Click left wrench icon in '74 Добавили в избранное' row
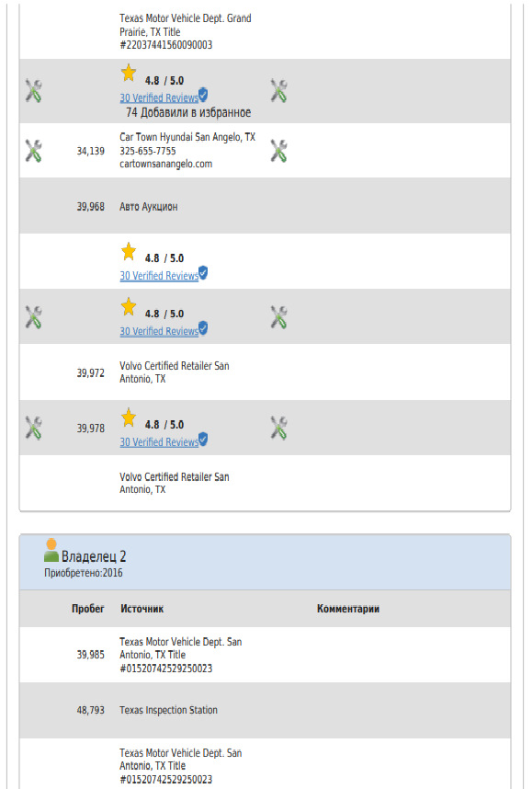The height and width of the screenshot is (789, 532). coord(33,91)
